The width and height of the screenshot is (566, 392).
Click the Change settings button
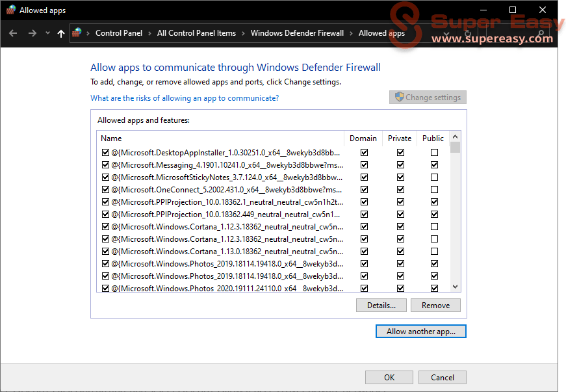428,97
